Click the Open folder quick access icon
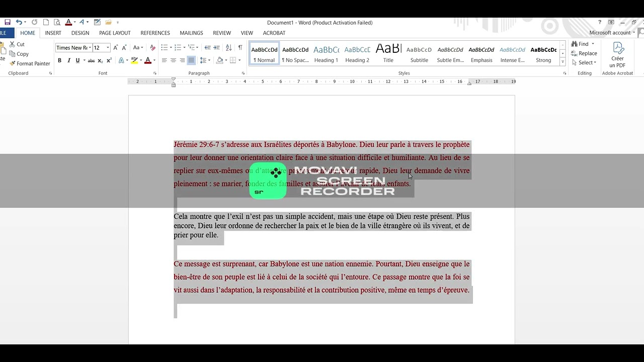644x362 pixels. pyautogui.click(x=108, y=22)
